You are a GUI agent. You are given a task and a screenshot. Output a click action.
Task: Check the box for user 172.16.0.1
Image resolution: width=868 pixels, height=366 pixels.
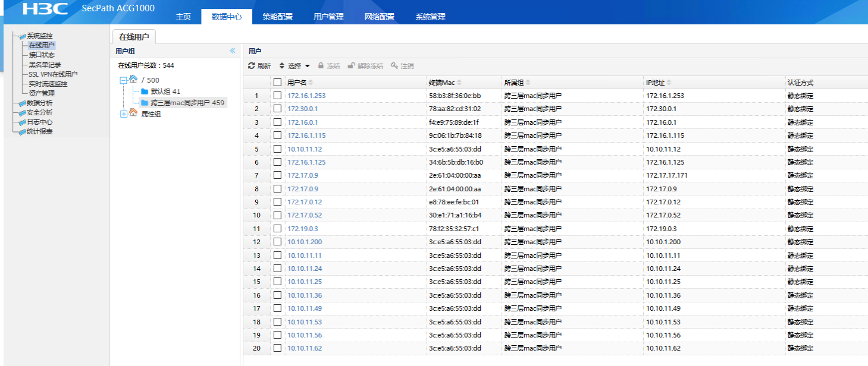tap(277, 122)
